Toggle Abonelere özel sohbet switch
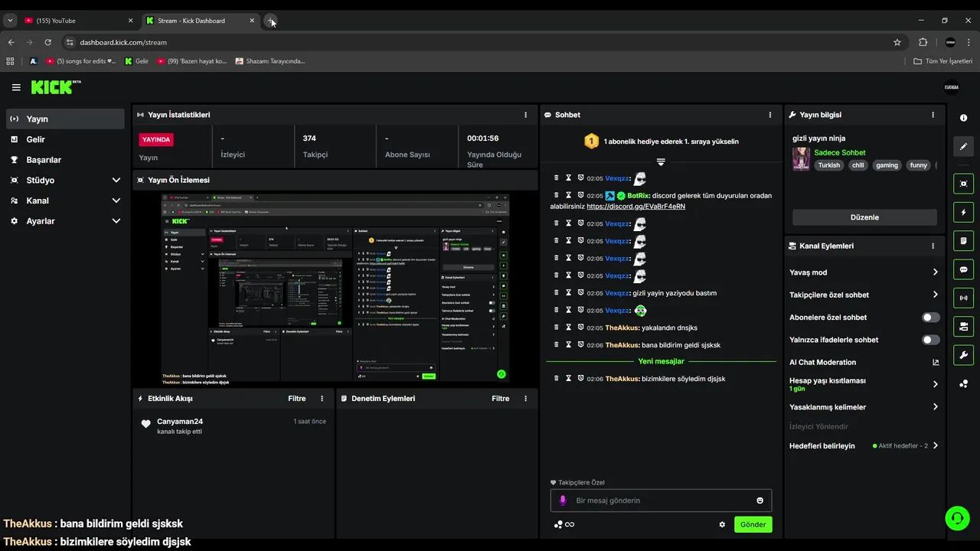The image size is (980, 551). (x=930, y=317)
